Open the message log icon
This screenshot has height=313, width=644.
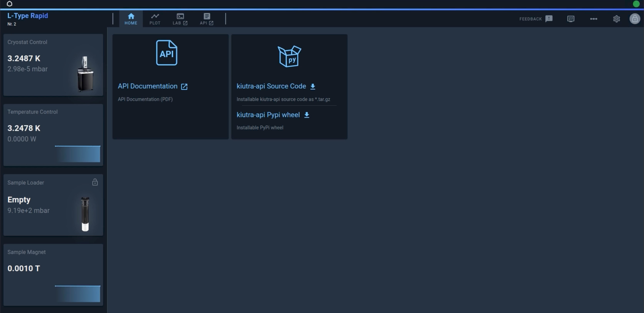click(571, 19)
